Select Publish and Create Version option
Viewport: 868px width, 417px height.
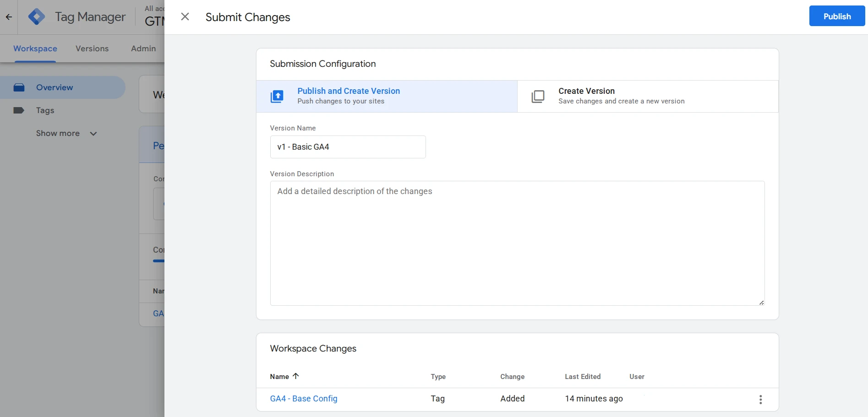click(x=387, y=96)
